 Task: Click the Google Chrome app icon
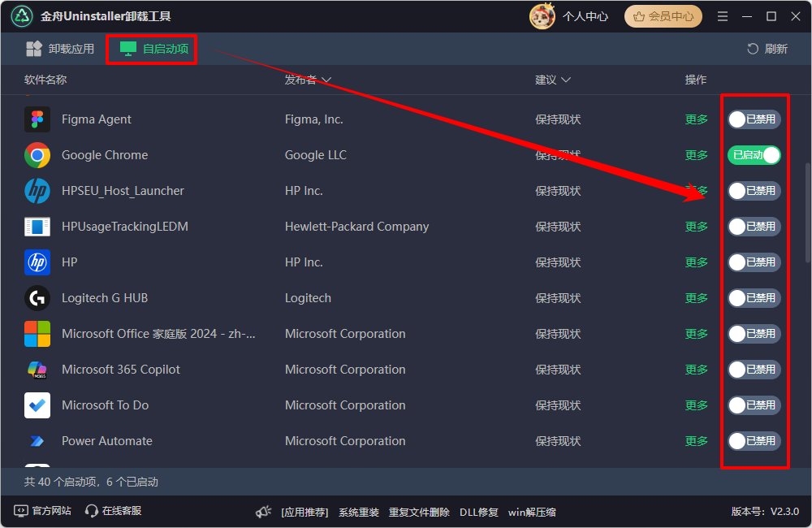tap(37, 155)
